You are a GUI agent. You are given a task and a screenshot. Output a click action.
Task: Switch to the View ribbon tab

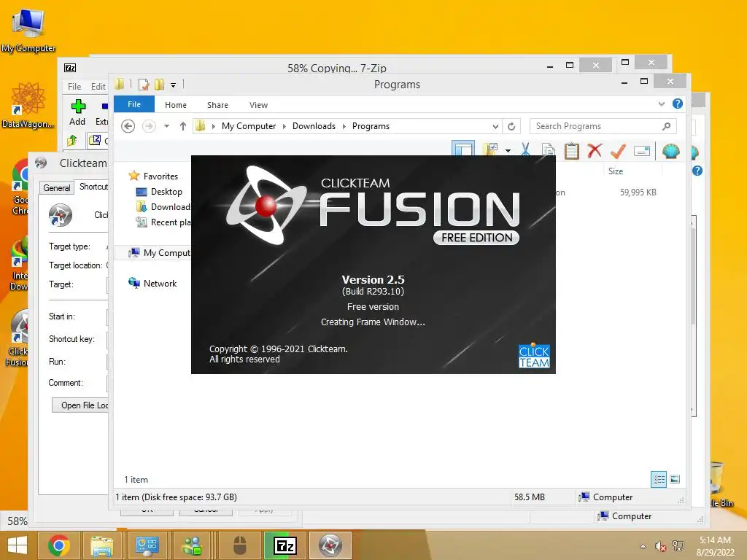[x=258, y=105]
